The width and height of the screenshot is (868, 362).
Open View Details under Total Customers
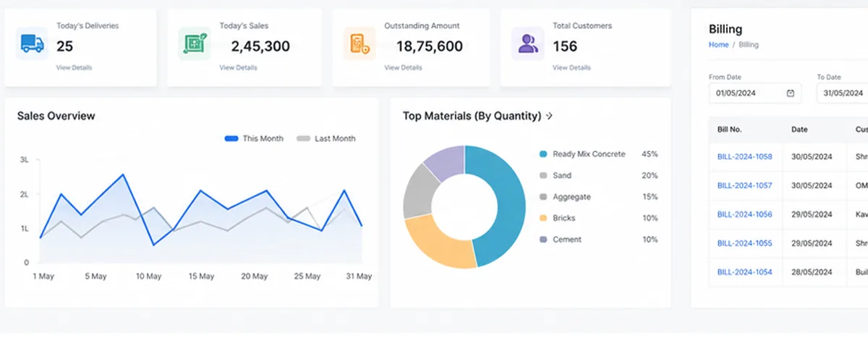571,68
